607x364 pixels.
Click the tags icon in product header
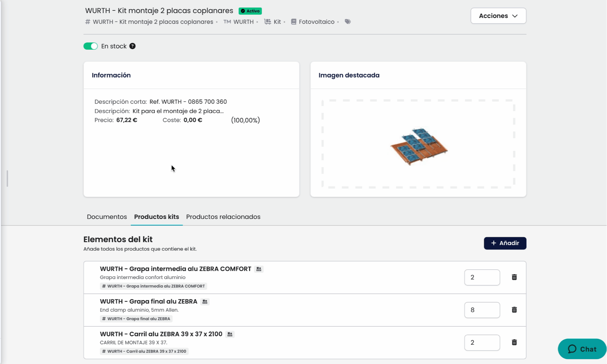point(348,22)
